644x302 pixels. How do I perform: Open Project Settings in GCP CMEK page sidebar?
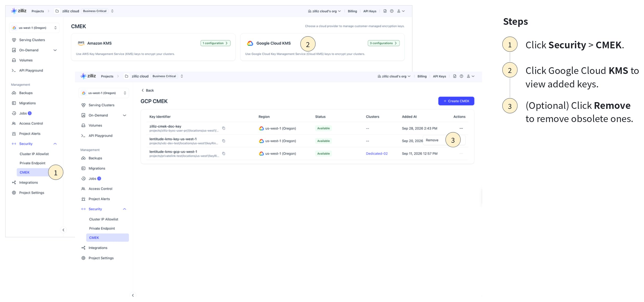[101, 258]
